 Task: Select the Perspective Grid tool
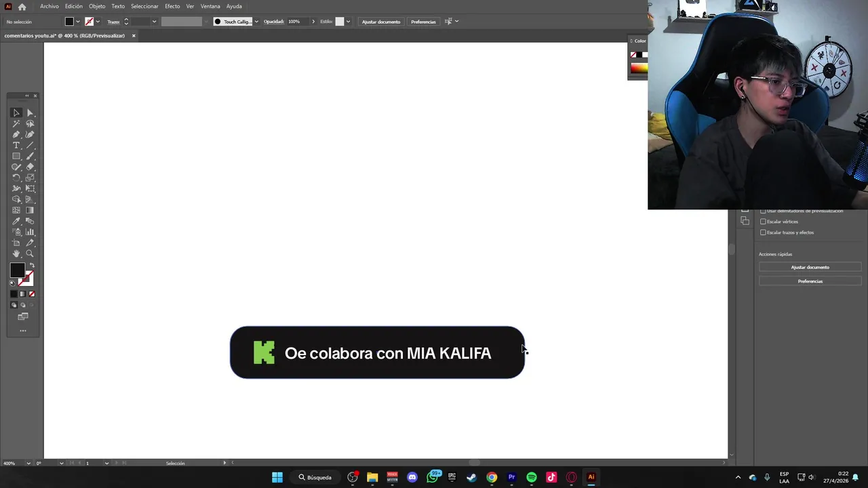30,199
